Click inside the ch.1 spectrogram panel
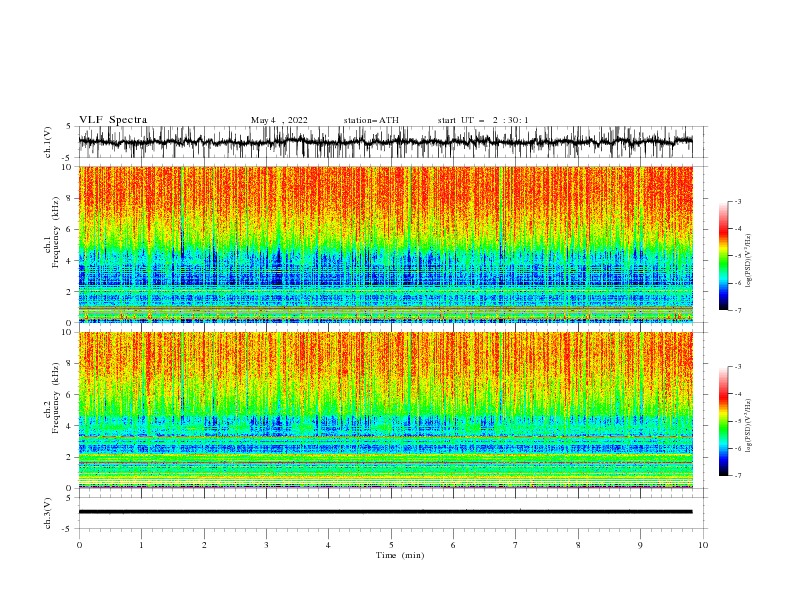The image size is (792, 612). click(385, 244)
